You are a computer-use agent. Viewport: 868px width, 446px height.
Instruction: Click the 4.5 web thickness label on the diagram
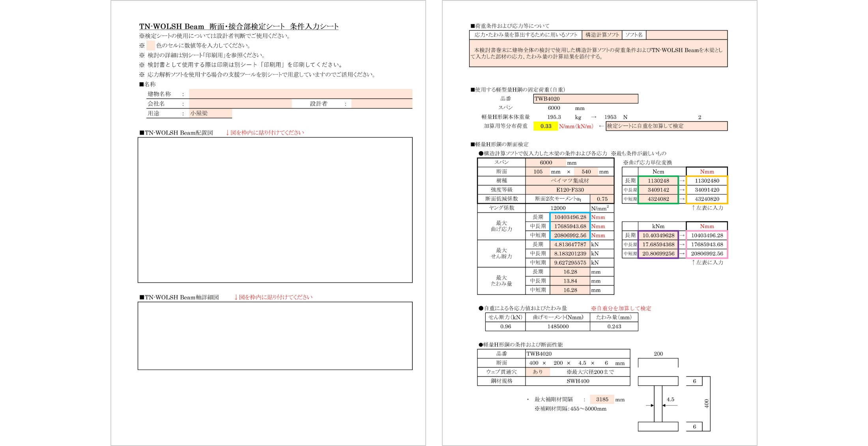[670, 399]
